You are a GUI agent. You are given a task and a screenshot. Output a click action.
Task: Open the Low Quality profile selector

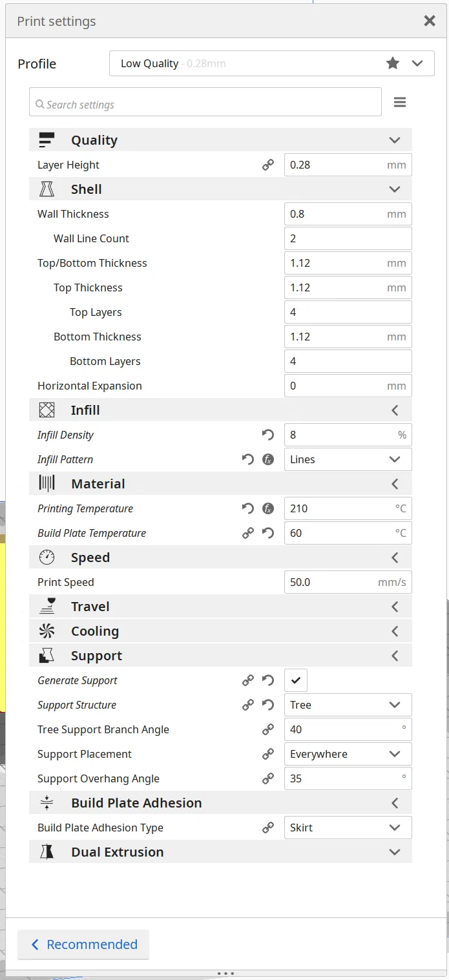coord(271,63)
